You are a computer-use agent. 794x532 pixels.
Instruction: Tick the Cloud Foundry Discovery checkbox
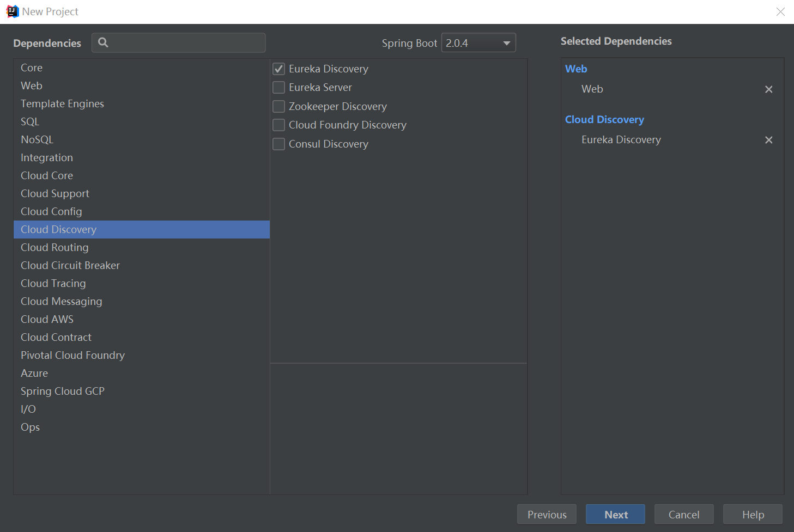[278, 125]
